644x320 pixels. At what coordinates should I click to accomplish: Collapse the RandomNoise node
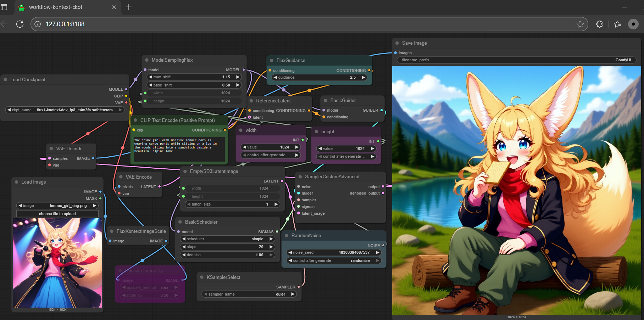(287, 235)
